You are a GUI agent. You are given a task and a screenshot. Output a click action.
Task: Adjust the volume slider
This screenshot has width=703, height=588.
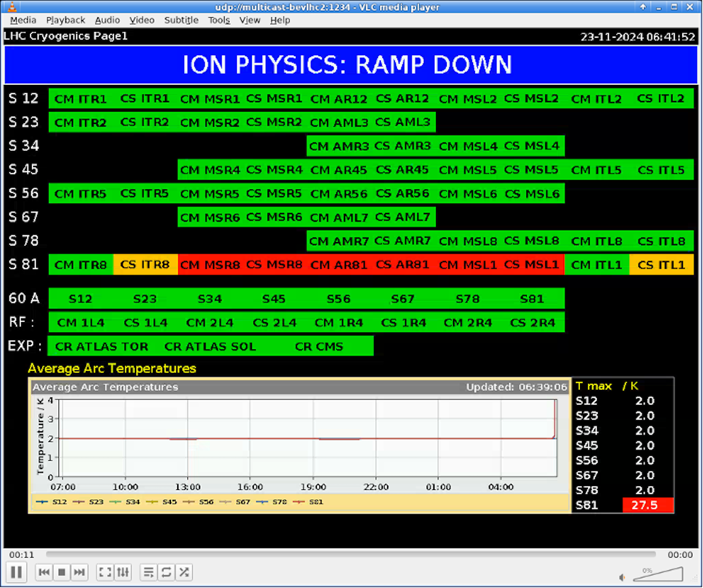(x=658, y=574)
